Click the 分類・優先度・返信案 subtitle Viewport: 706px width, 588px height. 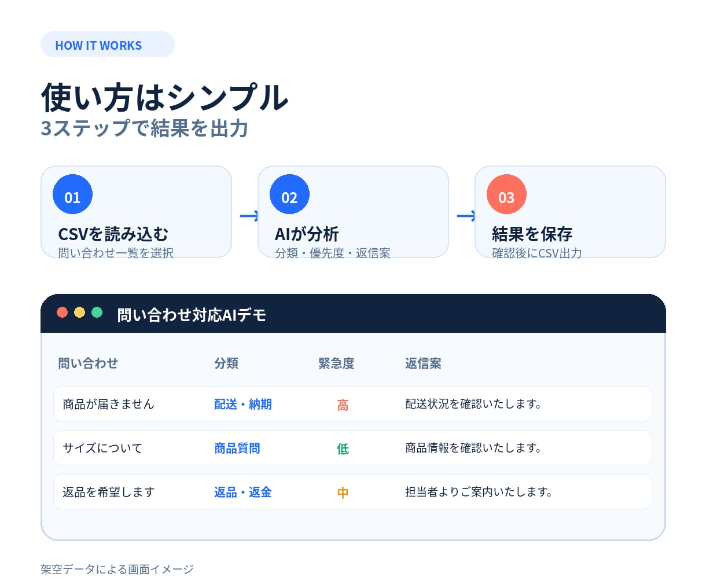click(x=333, y=253)
